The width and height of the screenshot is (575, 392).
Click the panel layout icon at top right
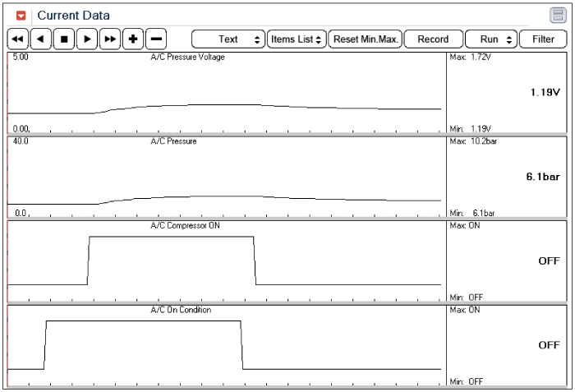click(558, 15)
